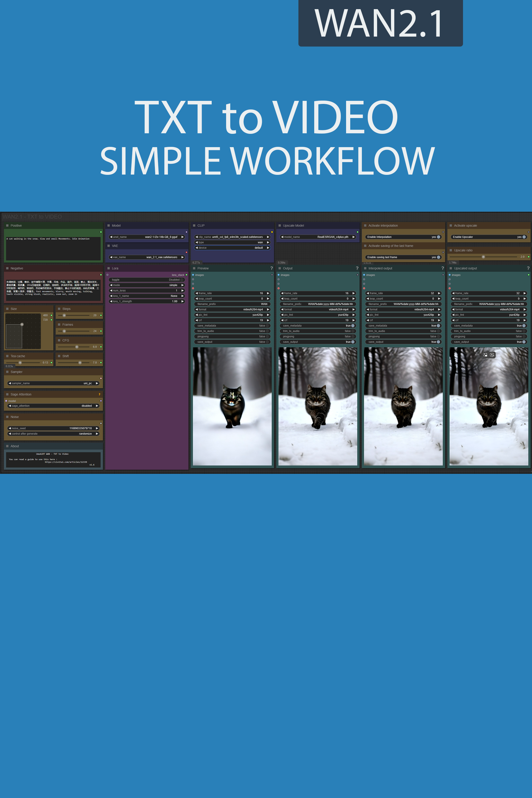Click the right arrow to increase noise_seed

click(x=97, y=429)
